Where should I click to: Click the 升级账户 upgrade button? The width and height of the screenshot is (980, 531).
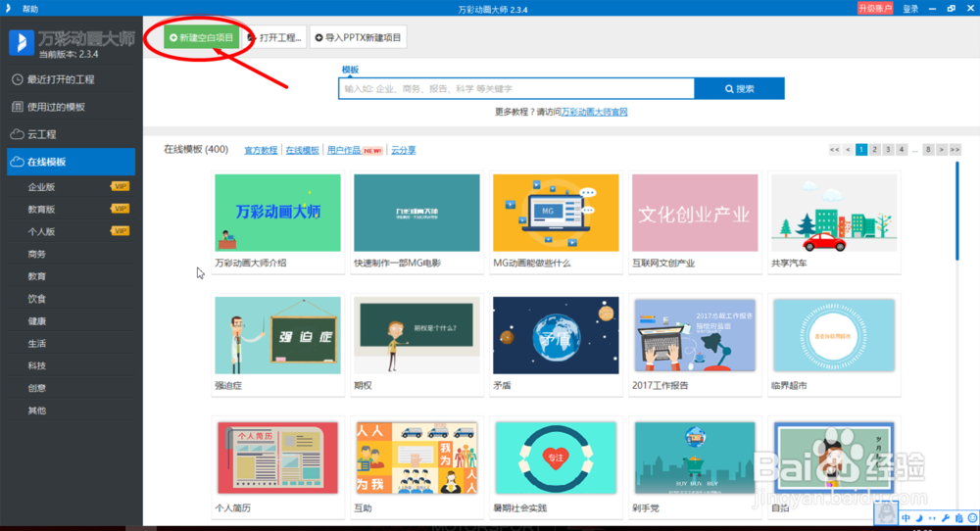point(875,8)
